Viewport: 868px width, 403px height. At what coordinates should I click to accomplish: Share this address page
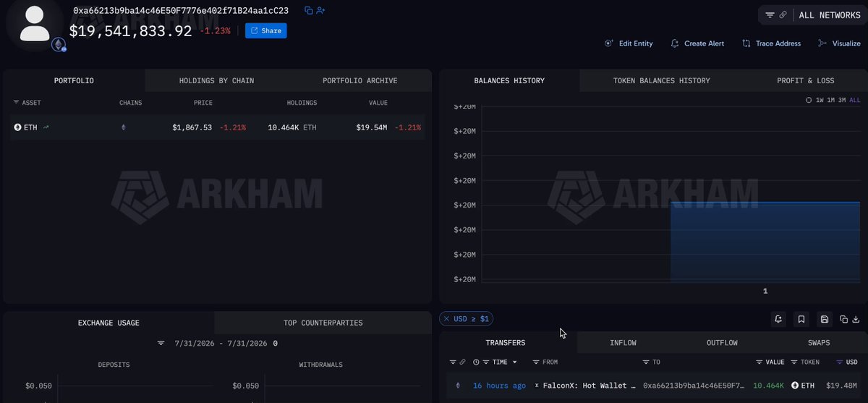point(266,31)
